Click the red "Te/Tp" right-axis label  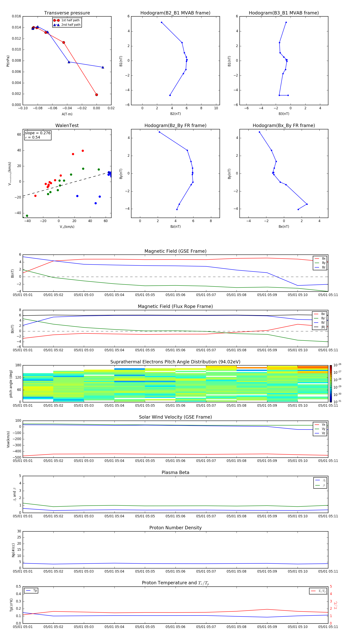coord(336,605)
